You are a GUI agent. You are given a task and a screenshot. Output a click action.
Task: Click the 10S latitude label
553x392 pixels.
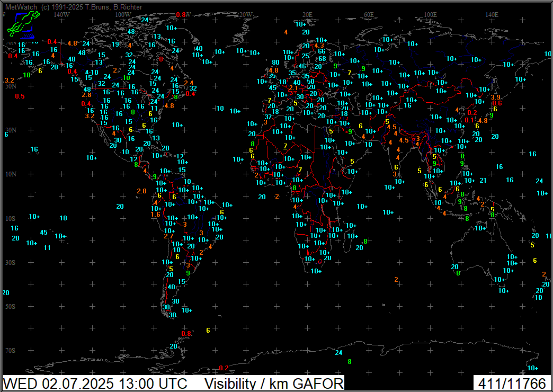click(x=11, y=218)
